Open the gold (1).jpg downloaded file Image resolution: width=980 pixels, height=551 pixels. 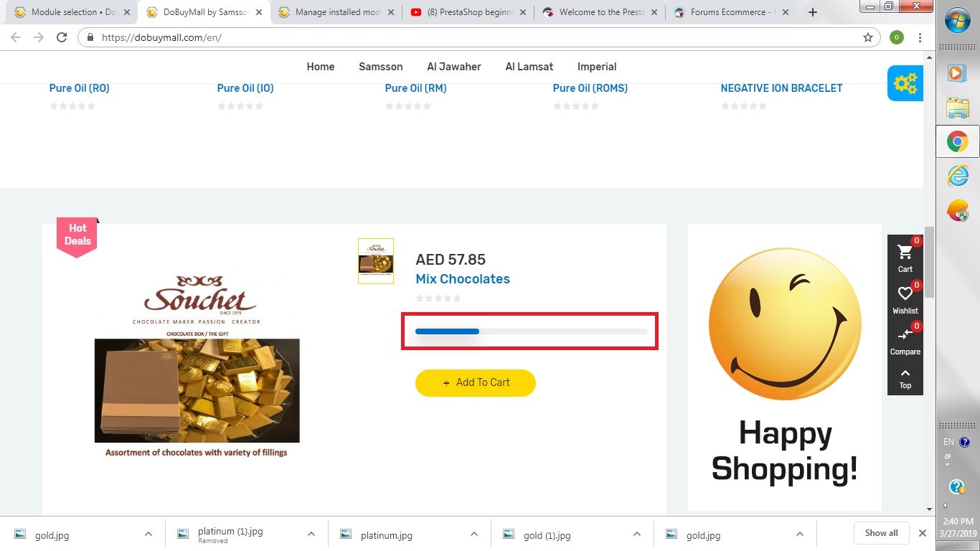pos(547,535)
